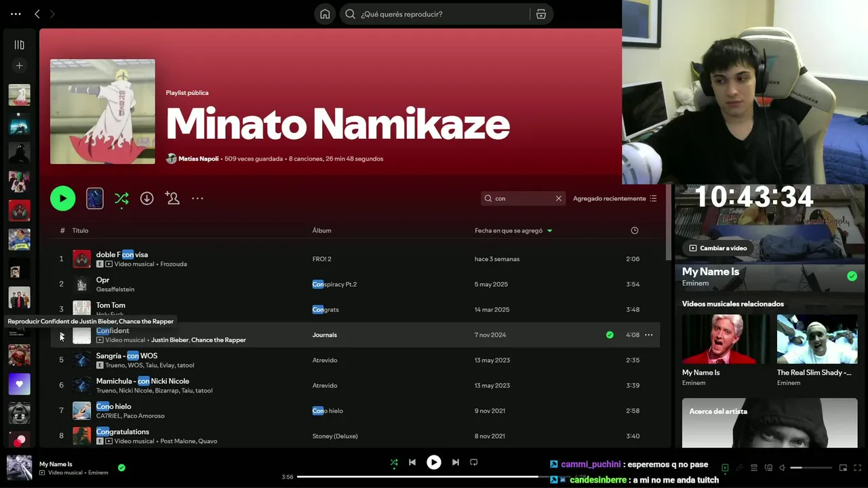Open the miniplayer icon

[x=843, y=468]
